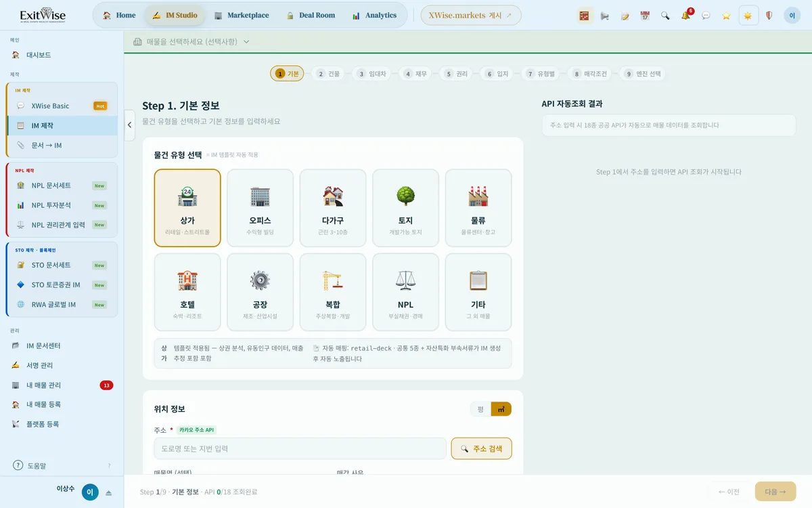The width and height of the screenshot is (812, 508).
Task: Open 플랫폼 등록 in sidebar
Action: (62, 424)
